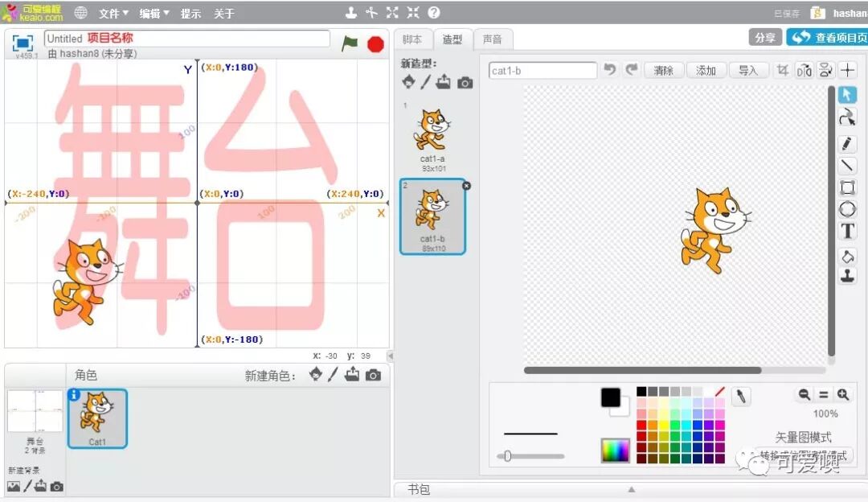868x502 pixels.
Task: Zoom out the paint canvas
Action: [x=804, y=394]
